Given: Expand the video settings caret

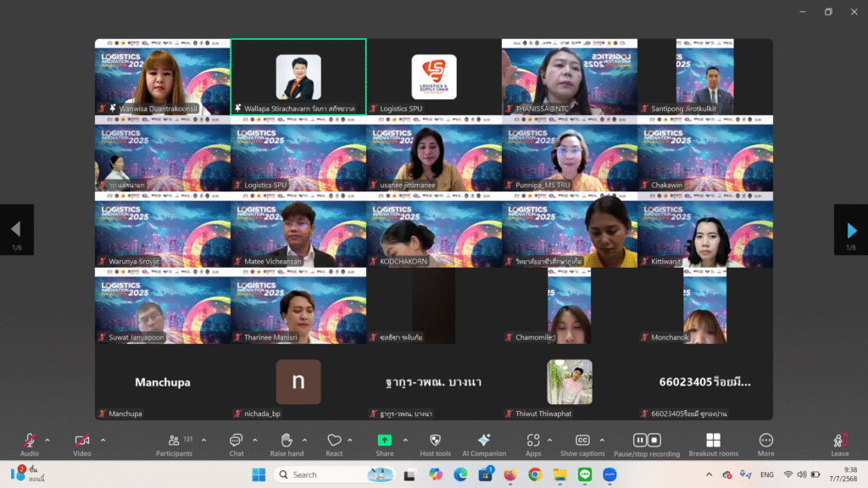Looking at the screenshot, I should [x=103, y=441].
